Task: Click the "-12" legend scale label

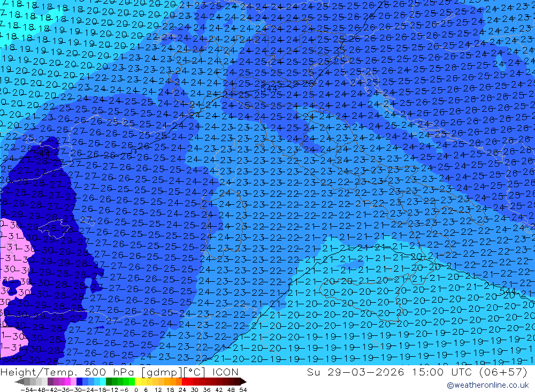Action: pyautogui.click(x=112, y=390)
